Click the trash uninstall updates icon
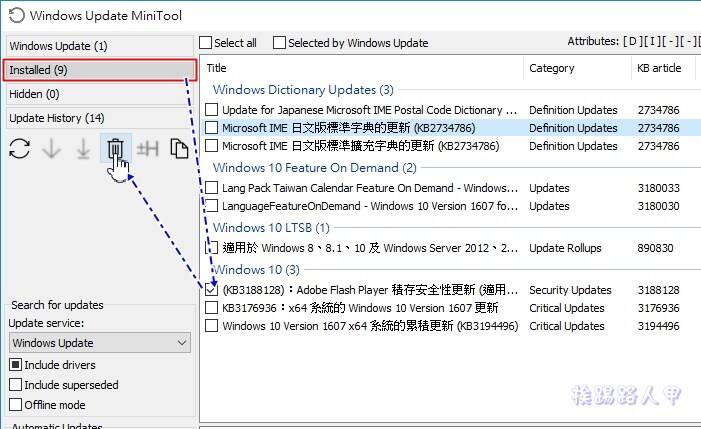The height and width of the screenshot is (429, 701). coord(115,149)
